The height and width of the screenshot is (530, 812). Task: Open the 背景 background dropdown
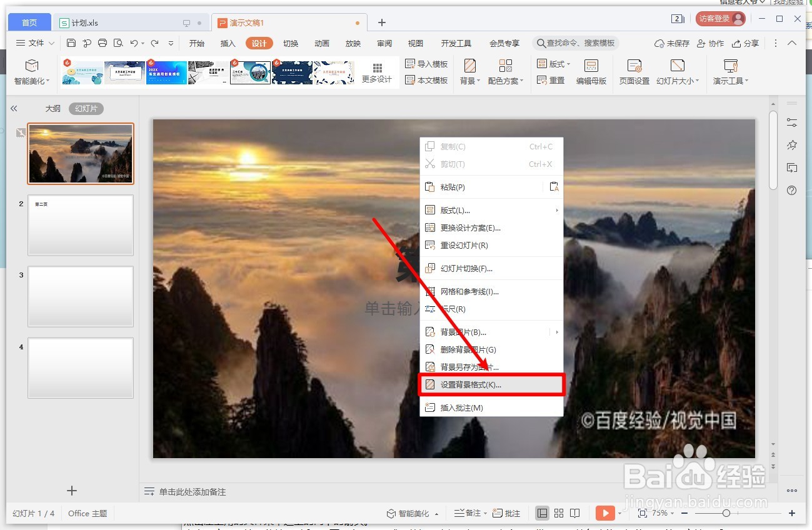[x=470, y=72]
